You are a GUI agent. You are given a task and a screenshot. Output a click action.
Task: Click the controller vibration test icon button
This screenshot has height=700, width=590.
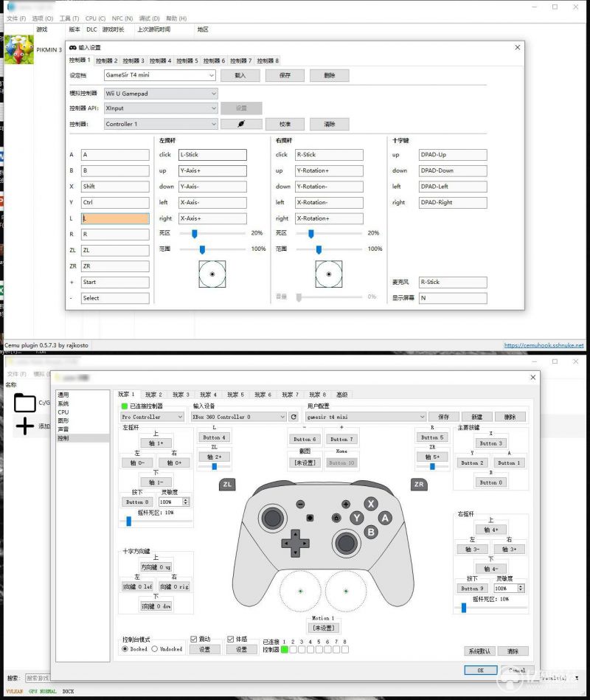[x=241, y=124]
